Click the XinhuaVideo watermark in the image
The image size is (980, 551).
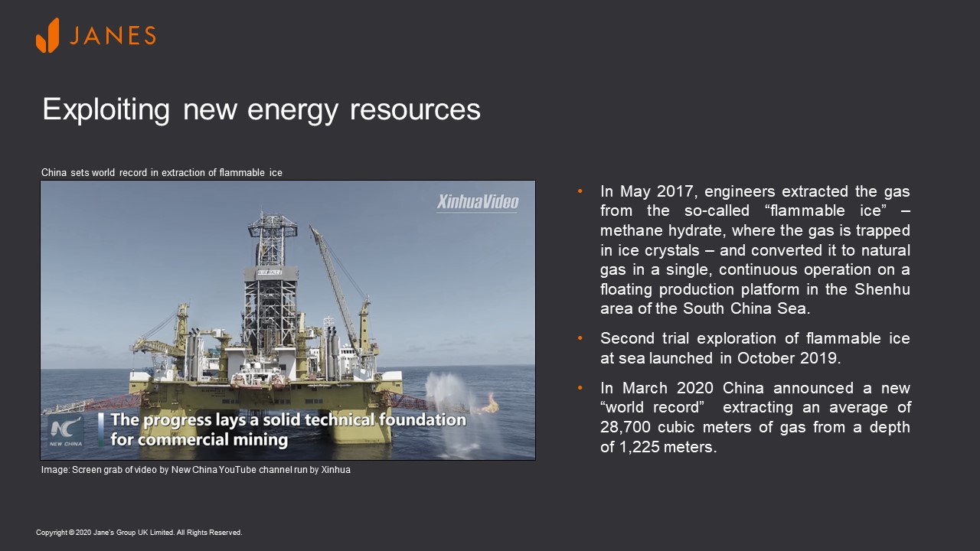click(x=478, y=202)
